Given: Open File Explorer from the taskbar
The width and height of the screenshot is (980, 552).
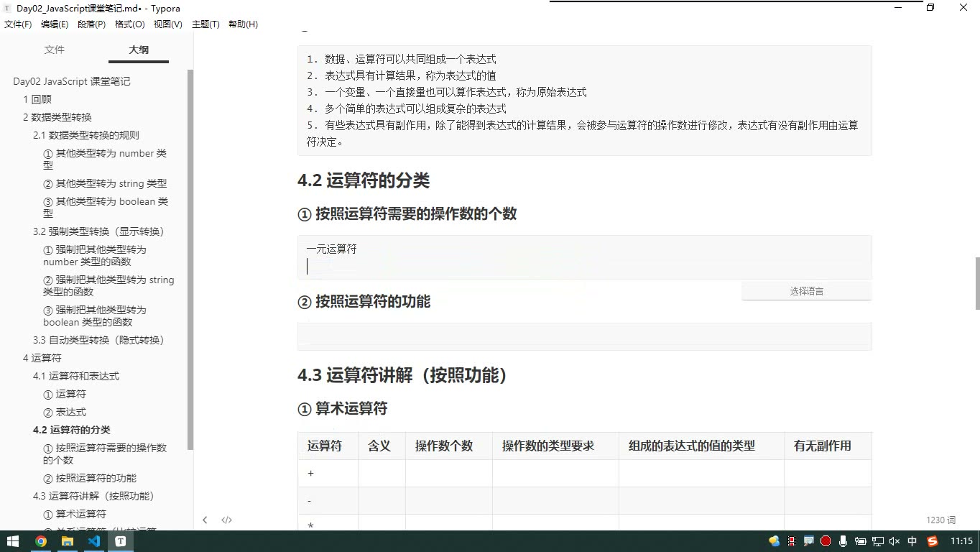Looking at the screenshot, I should (68, 541).
